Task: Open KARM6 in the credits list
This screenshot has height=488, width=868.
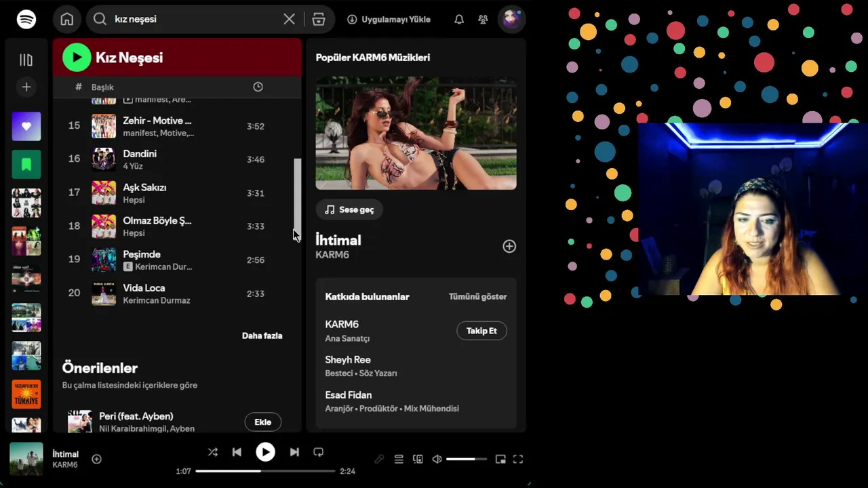Action: 342,324
